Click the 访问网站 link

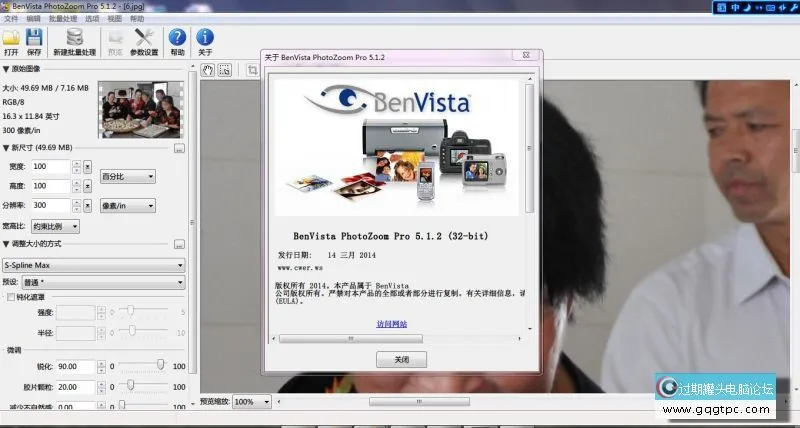tap(392, 324)
